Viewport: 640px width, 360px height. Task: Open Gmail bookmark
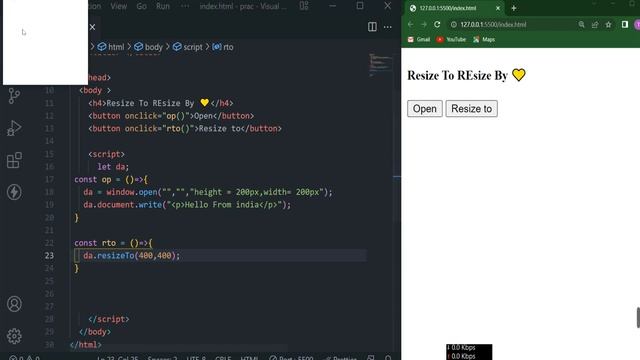[x=419, y=40]
